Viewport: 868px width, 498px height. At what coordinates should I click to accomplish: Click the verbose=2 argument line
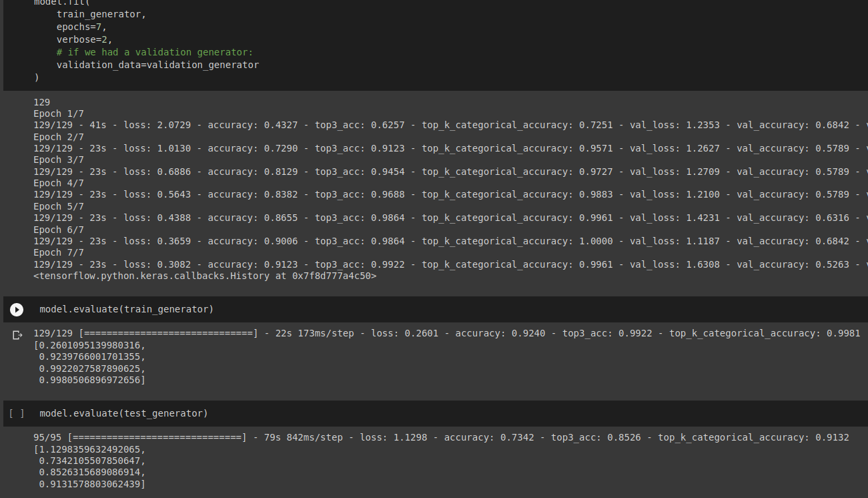[84, 39]
